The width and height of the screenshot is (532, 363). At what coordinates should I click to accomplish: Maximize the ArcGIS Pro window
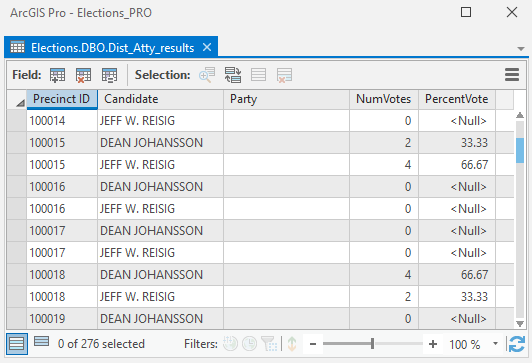466,12
